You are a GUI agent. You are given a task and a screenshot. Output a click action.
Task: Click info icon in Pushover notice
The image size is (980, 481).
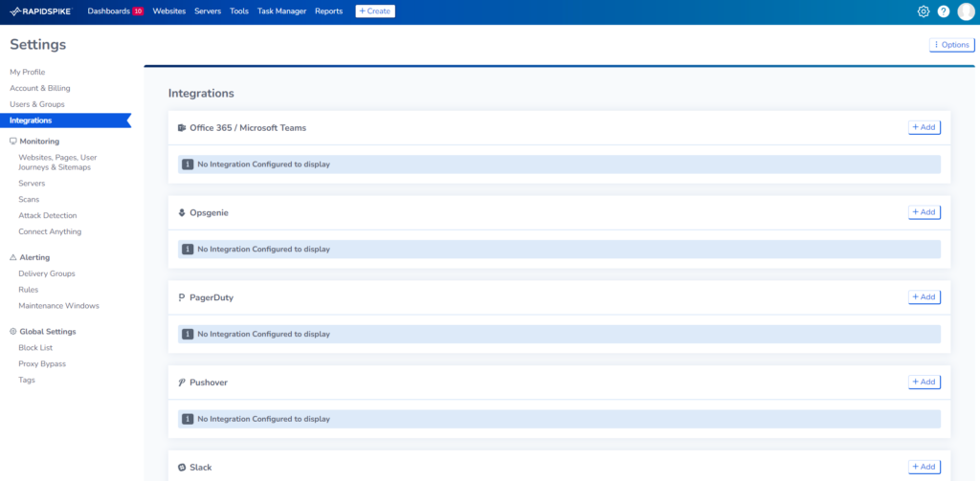(x=188, y=419)
